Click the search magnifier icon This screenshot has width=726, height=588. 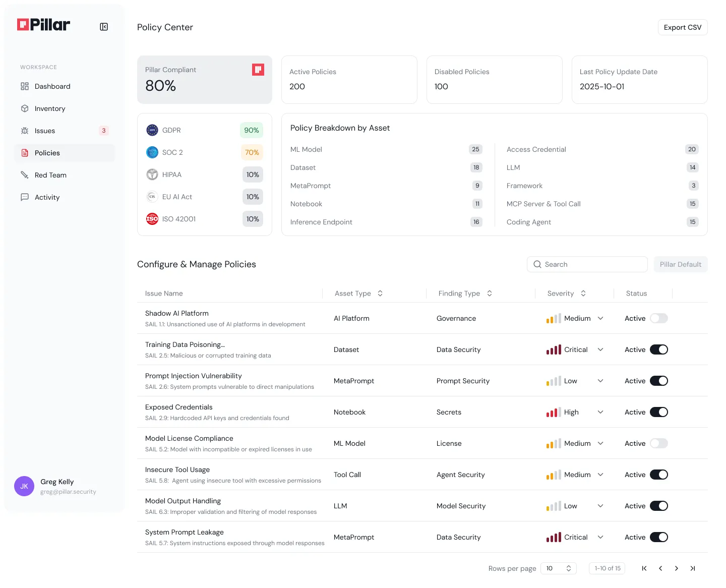[537, 264]
